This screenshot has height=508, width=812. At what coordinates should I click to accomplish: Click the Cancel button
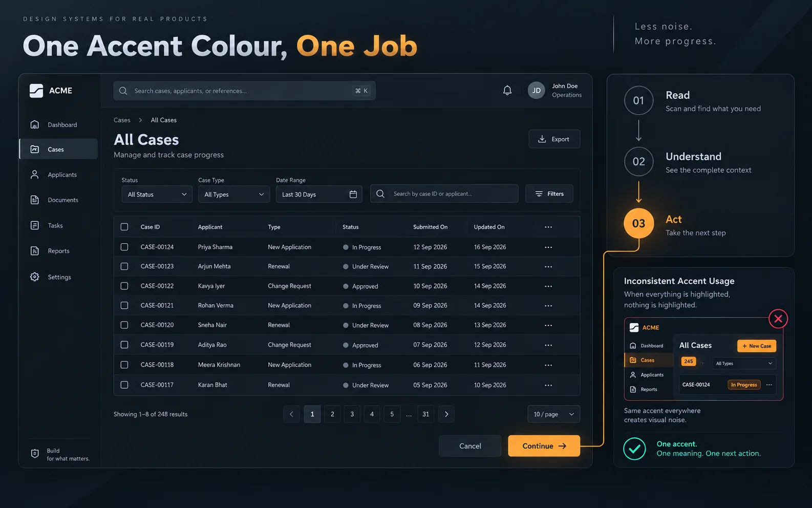pyautogui.click(x=470, y=446)
